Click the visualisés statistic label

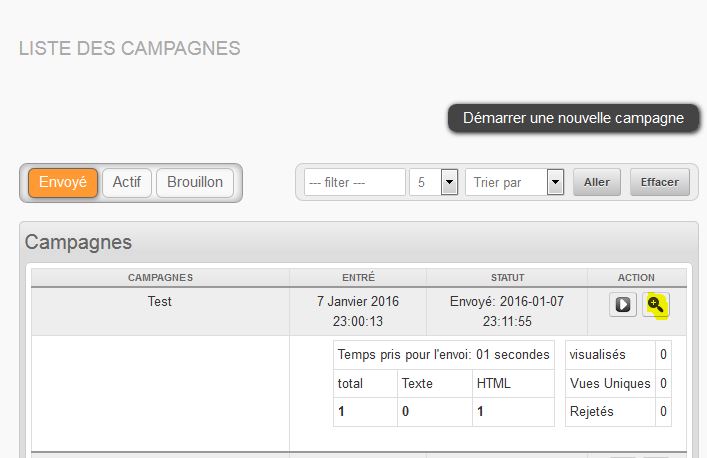click(597, 354)
